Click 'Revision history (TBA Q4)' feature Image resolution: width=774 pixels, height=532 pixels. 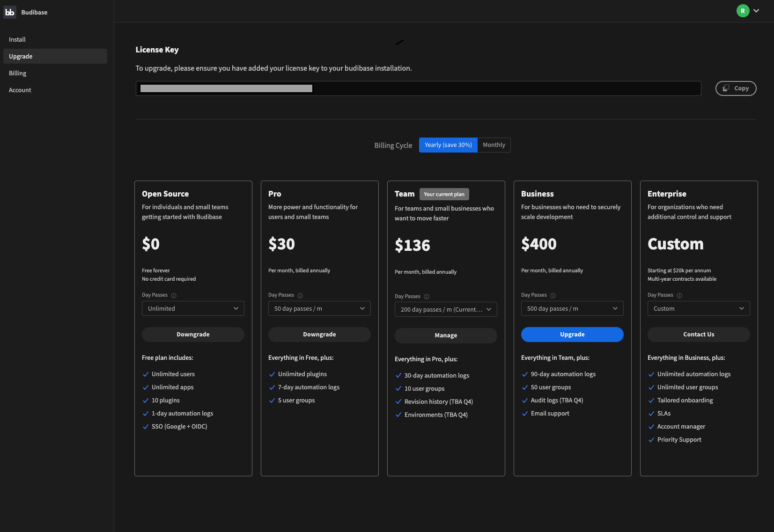pos(439,402)
